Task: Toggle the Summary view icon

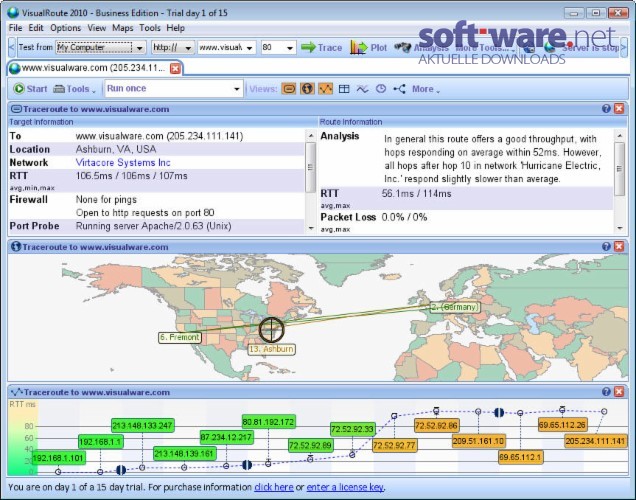Action: 289,89
